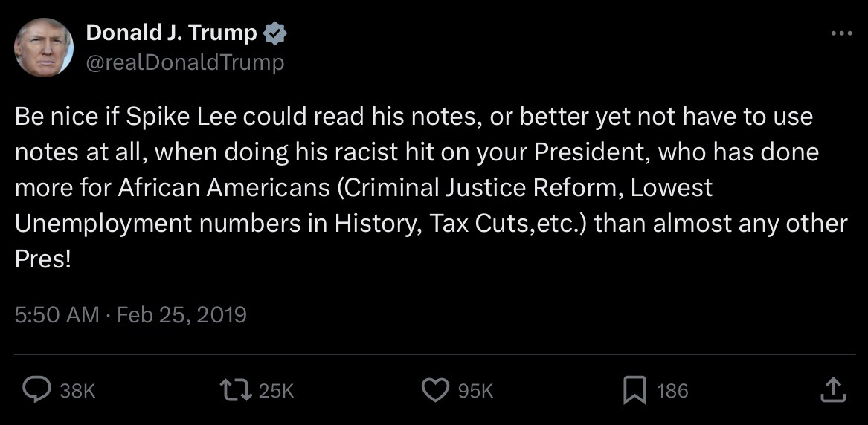View the 38K replies count

pyautogui.click(x=77, y=391)
